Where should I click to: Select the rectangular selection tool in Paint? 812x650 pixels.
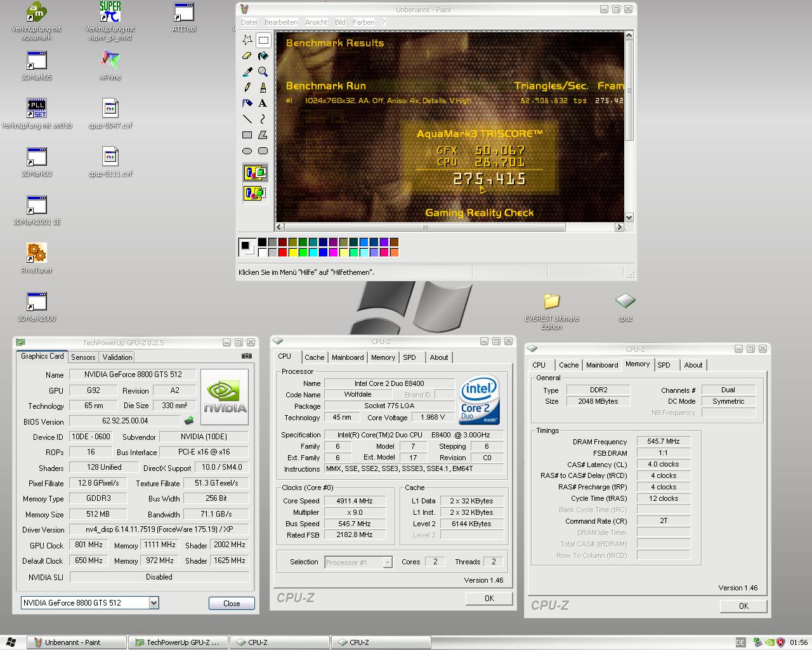pos(263,40)
